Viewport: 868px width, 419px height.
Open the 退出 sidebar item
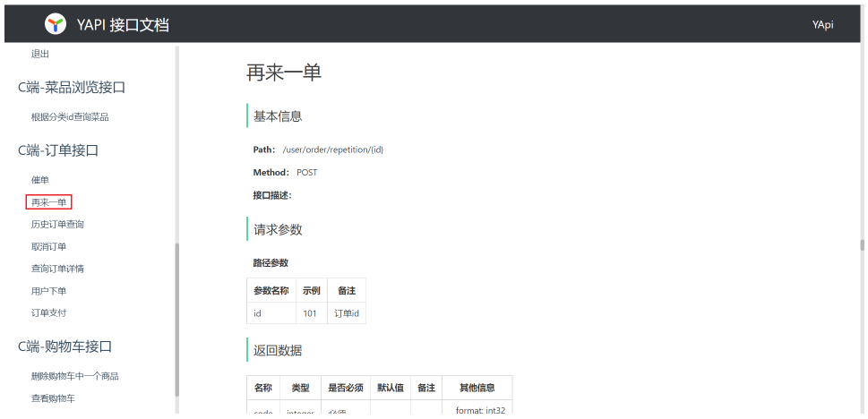pos(40,54)
